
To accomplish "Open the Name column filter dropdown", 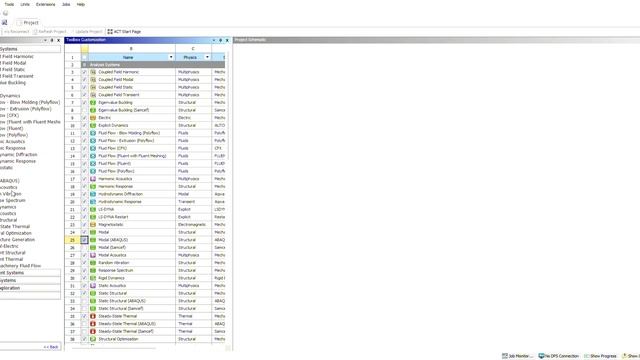I will (171, 57).
